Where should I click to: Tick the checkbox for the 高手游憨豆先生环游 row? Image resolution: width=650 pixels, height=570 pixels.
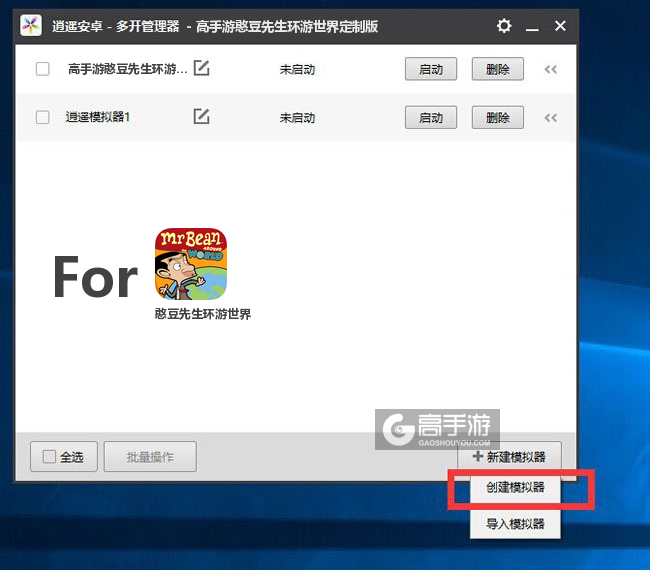(x=43, y=68)
